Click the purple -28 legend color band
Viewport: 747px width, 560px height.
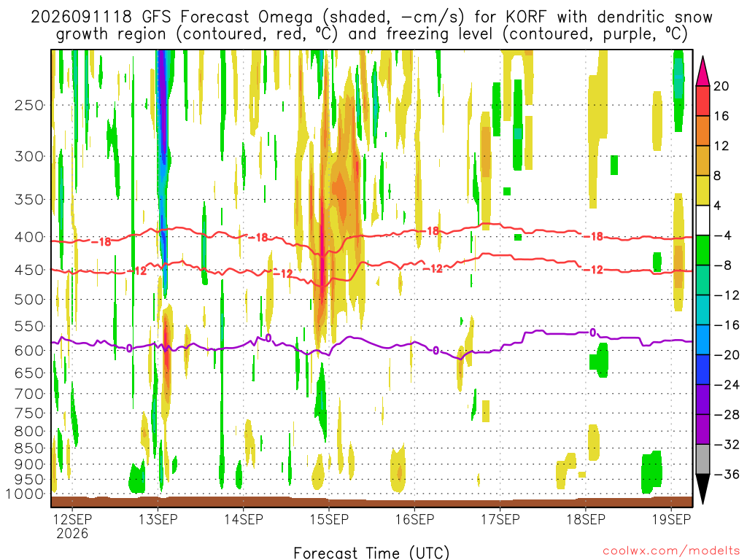tap(703, 400)
